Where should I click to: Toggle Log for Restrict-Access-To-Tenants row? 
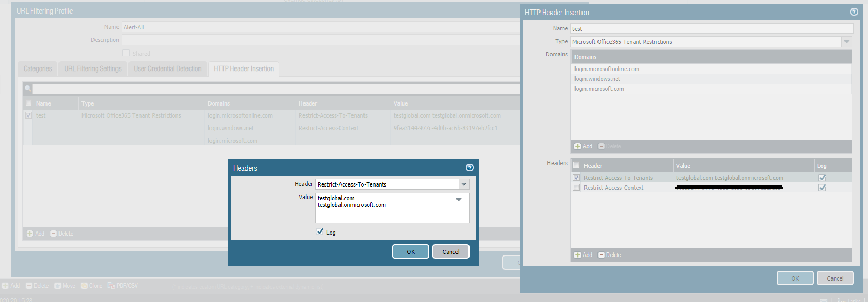[x=822, y=178]
